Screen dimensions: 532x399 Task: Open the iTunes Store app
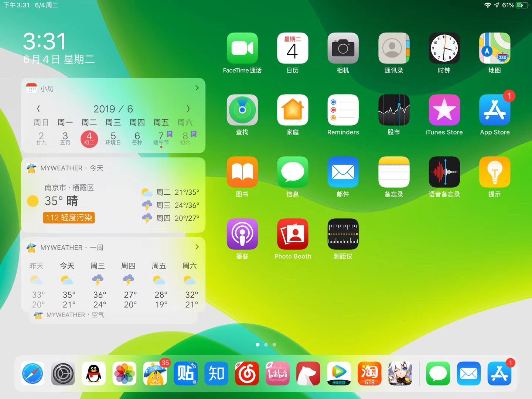click(444, 110)
